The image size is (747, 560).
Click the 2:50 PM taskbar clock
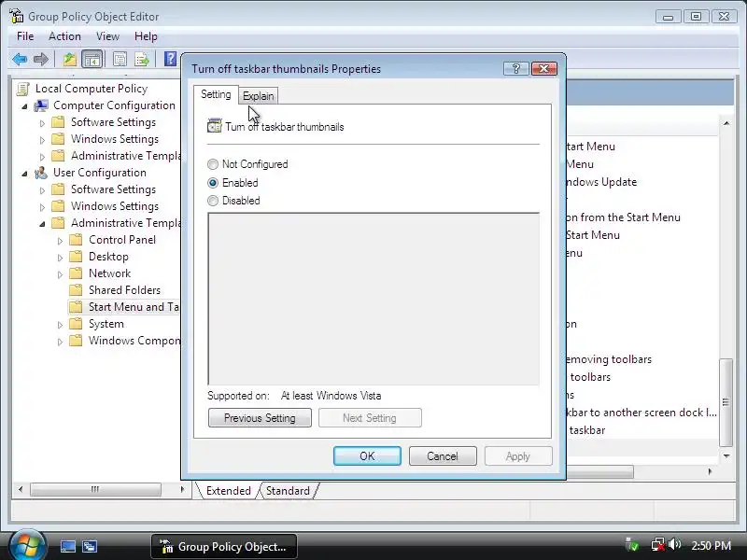pyautogui.click(x=711, y=545)
